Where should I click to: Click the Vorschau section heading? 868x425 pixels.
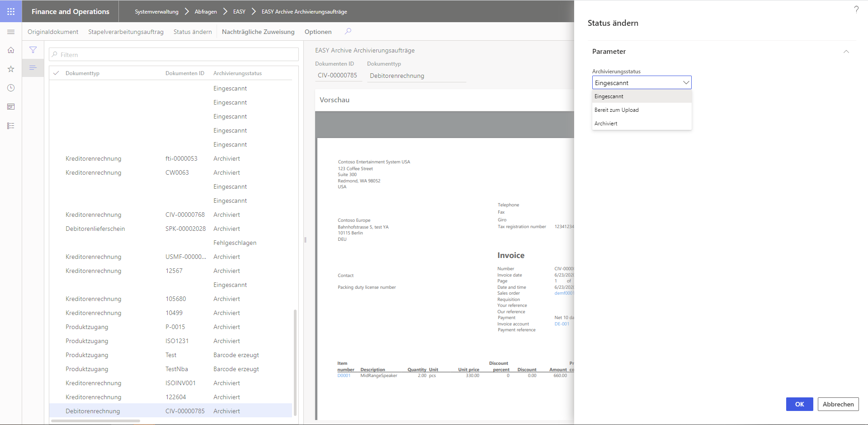coord(335,100)
